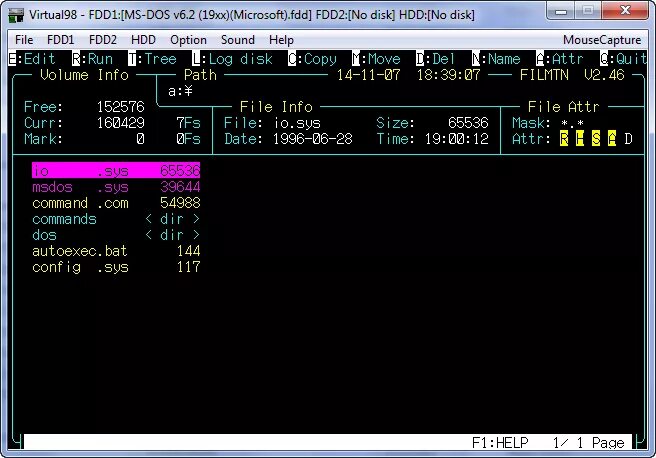
Task: Open the FDD1 menu
Action: 60,40
